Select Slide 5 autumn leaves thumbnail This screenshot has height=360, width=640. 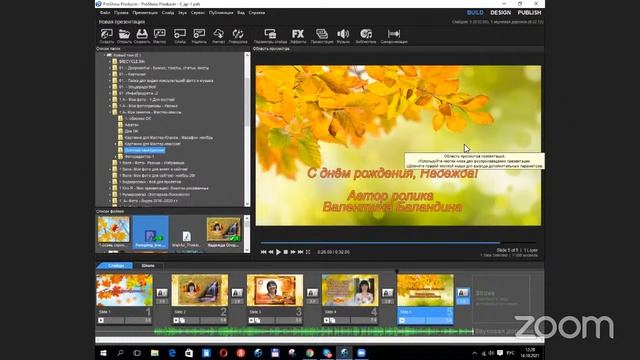425,291
